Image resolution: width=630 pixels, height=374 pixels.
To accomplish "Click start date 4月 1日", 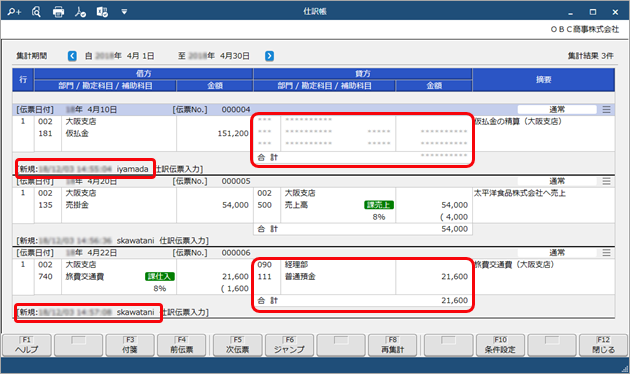I will point(141,56).
